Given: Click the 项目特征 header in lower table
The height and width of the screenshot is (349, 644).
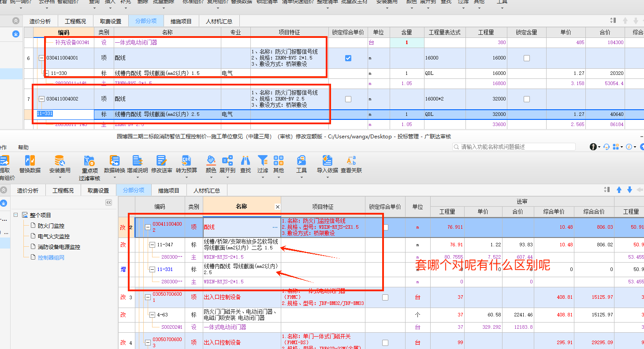Looking at the screenshot, I should (x=323, y=207).
